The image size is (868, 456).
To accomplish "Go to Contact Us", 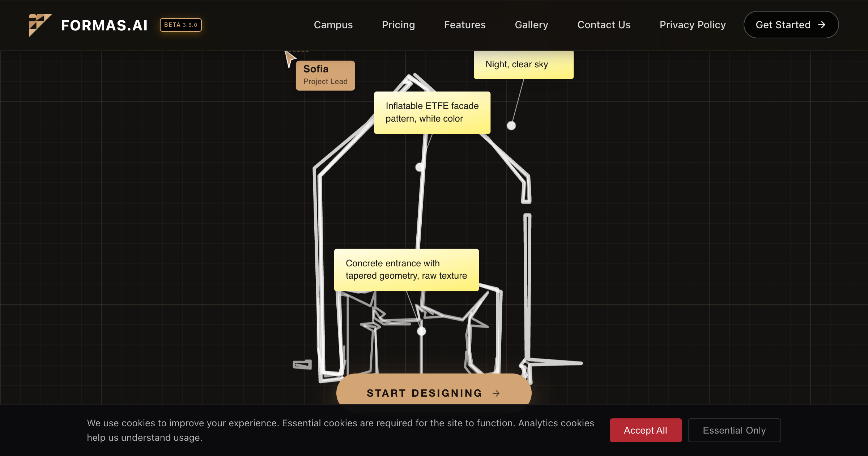I will tap(604, 25).
